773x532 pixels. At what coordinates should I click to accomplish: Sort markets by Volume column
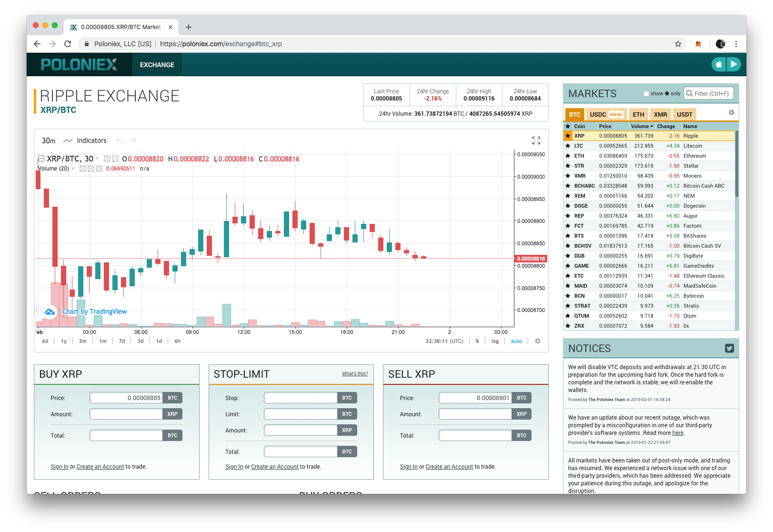click(x=642, y=126)
